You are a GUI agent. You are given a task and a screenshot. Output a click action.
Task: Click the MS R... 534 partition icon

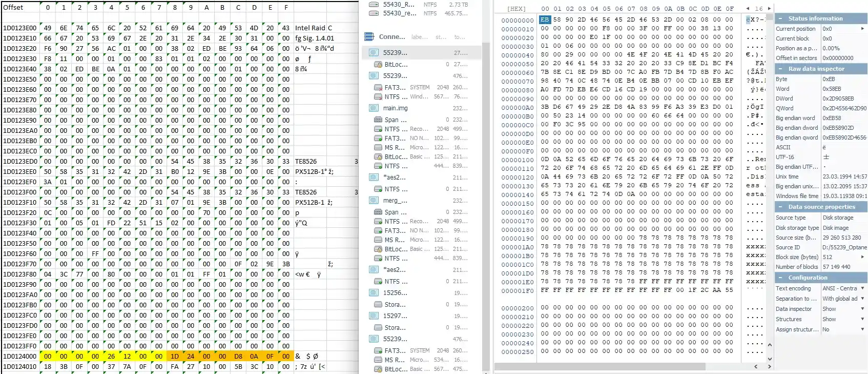378,360
